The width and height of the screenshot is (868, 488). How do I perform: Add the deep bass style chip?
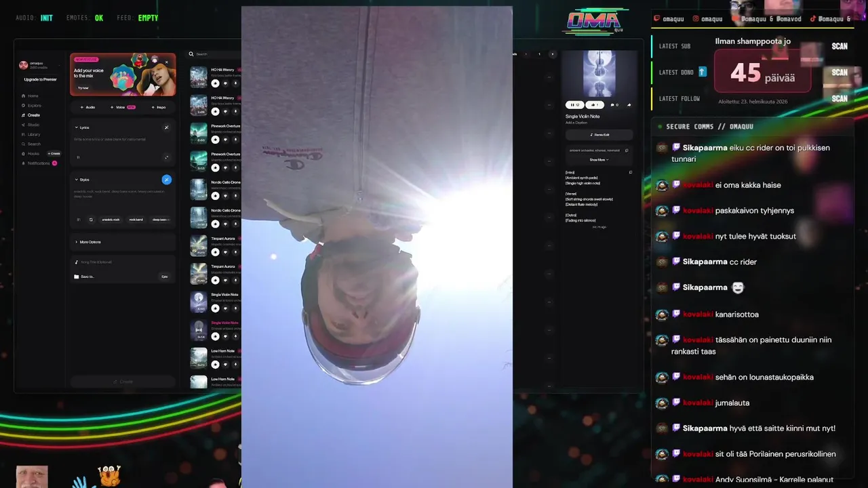160,220
